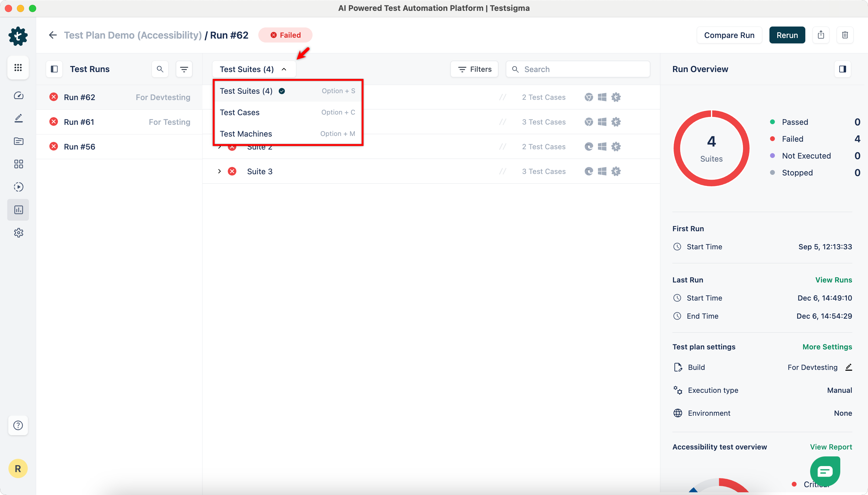Open the test runs filter options icon
The image size is (868, 495).
pyautogui.click(x=184, y=69)
